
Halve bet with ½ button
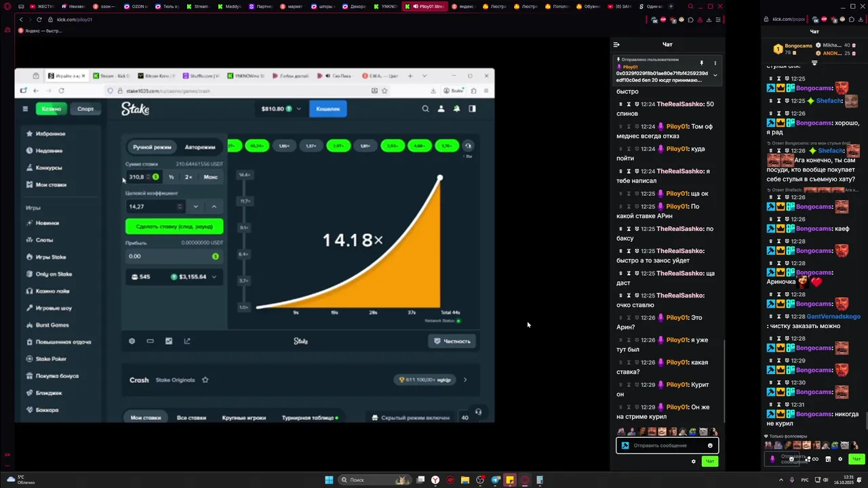click(171, 177)
